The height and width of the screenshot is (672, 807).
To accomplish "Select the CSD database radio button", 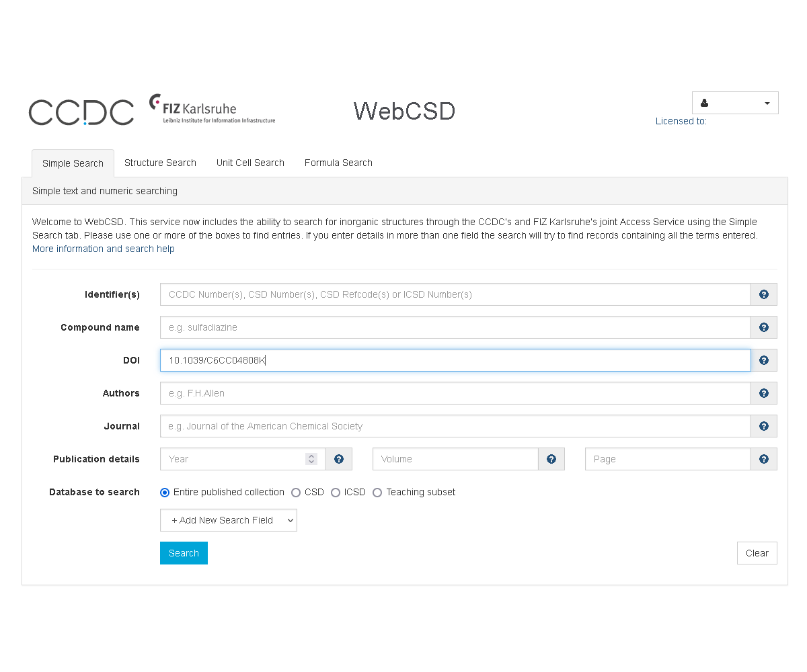I will [296, 493].
